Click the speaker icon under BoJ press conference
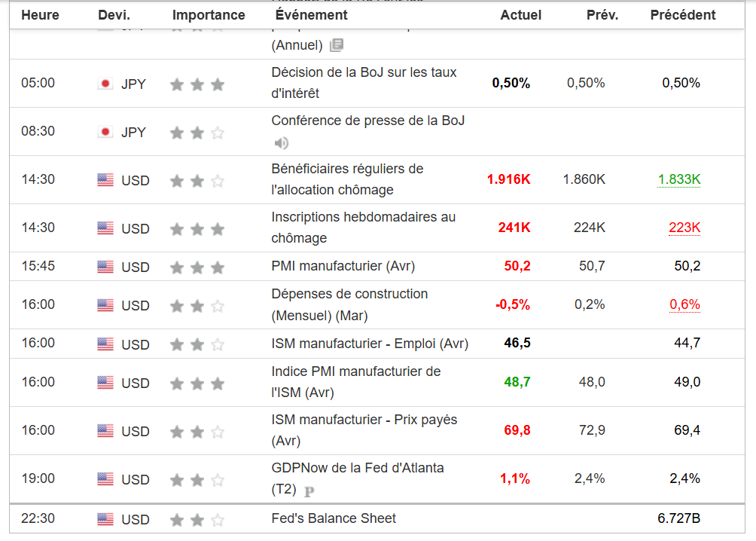 pyautogui.click(x=282, y=142)
